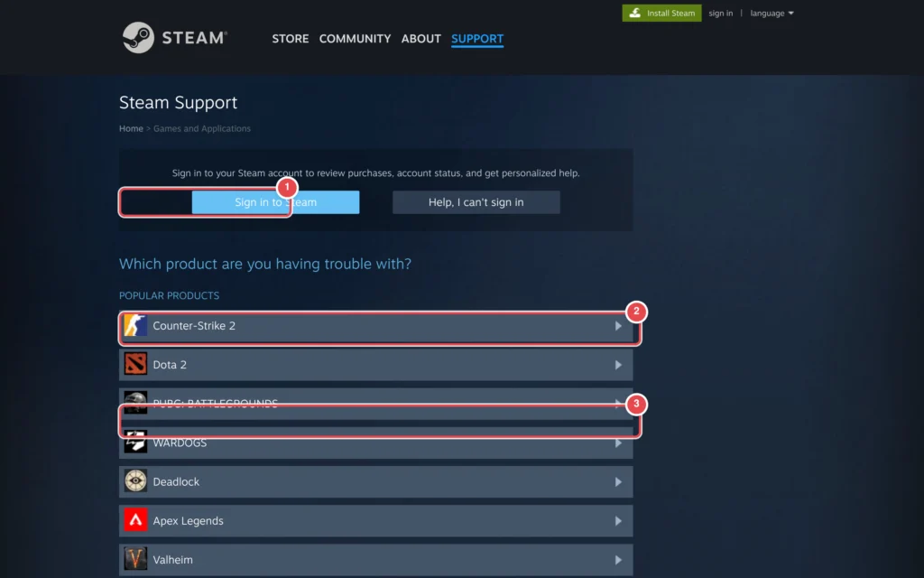This screenshot has width=924, height=578.
Task: Expand the Apex Legends row arrow
Action: [x=618, y=521]
